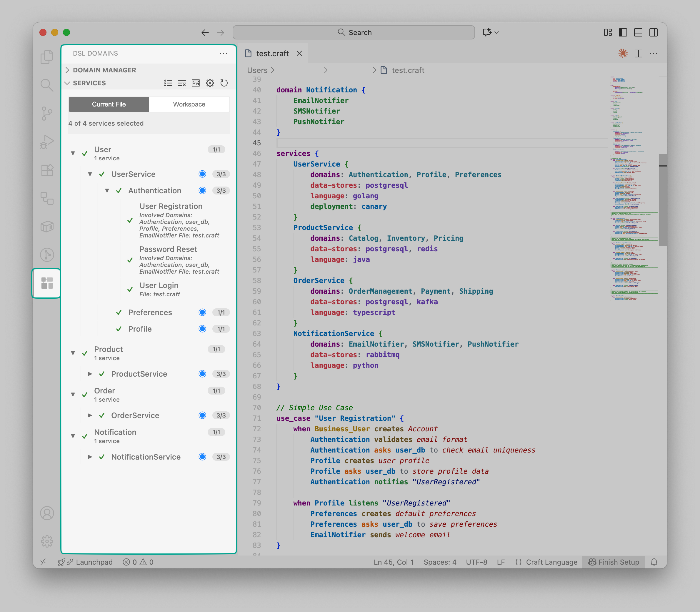
Task: Click the blue radio dot beside ProductService
Action: 202,374
